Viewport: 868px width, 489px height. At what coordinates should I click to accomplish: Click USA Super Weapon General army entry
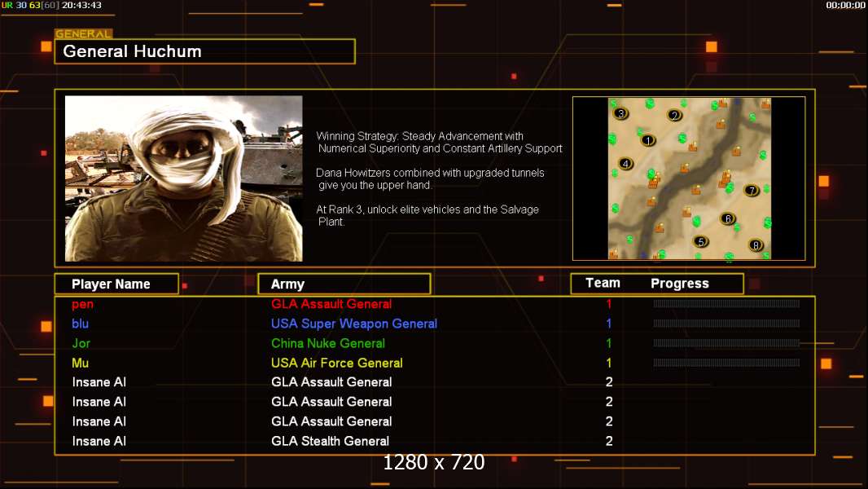point(353,324)
